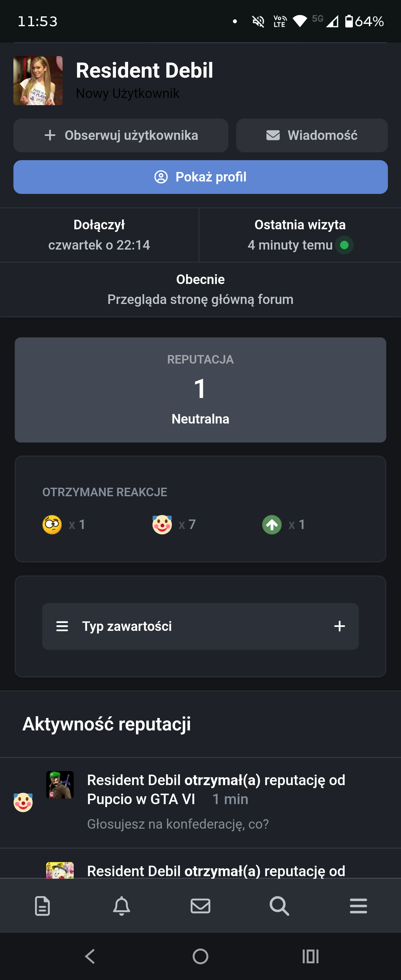Click the plus sign on Typ zawartości
Image resolution: width=401 pixels, height=980 pixels.
tap(340, 626)
